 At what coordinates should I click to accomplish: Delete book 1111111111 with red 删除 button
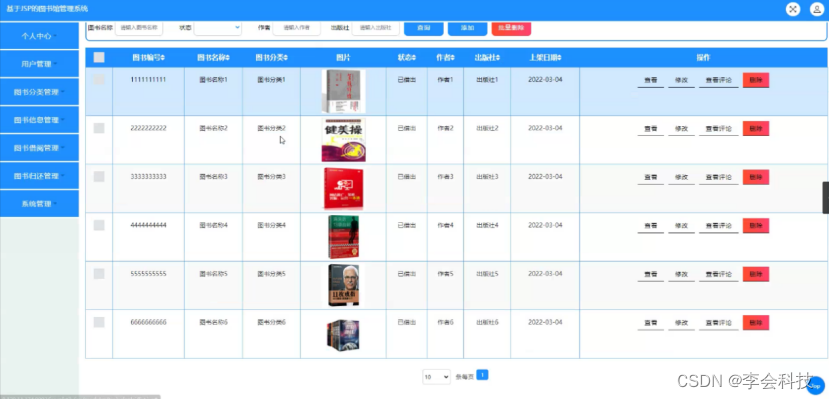[x=756, y=80]
